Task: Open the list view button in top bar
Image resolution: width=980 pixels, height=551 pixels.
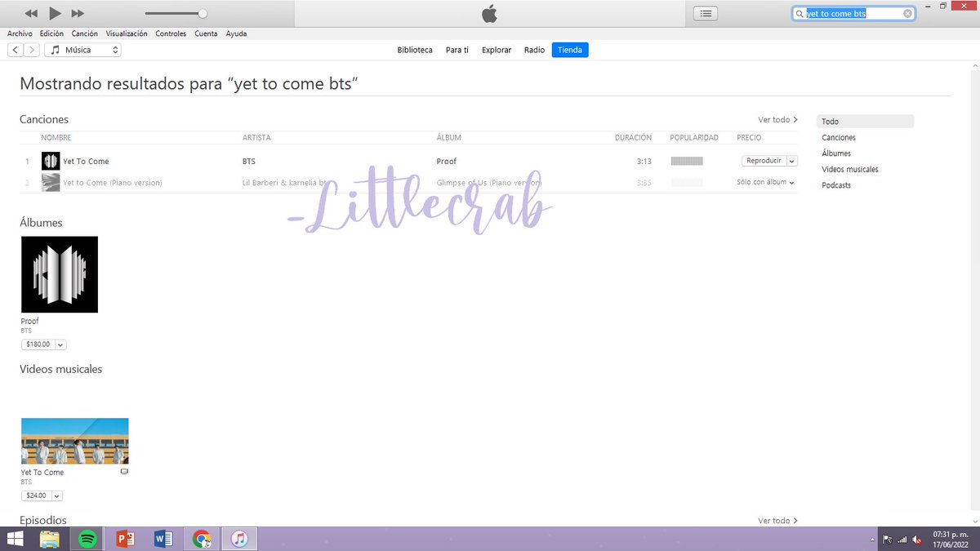Action: coord(706,13)
